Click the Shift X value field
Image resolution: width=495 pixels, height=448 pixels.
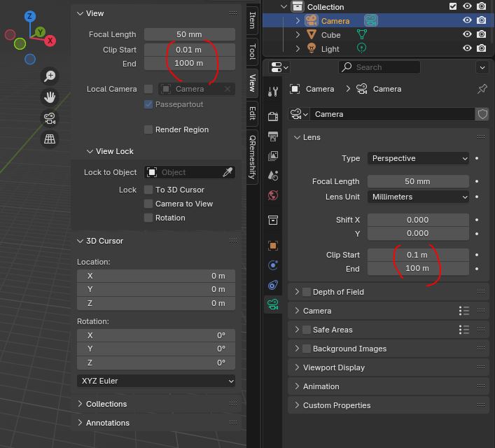pyautogui.click(x=418, y=220)
